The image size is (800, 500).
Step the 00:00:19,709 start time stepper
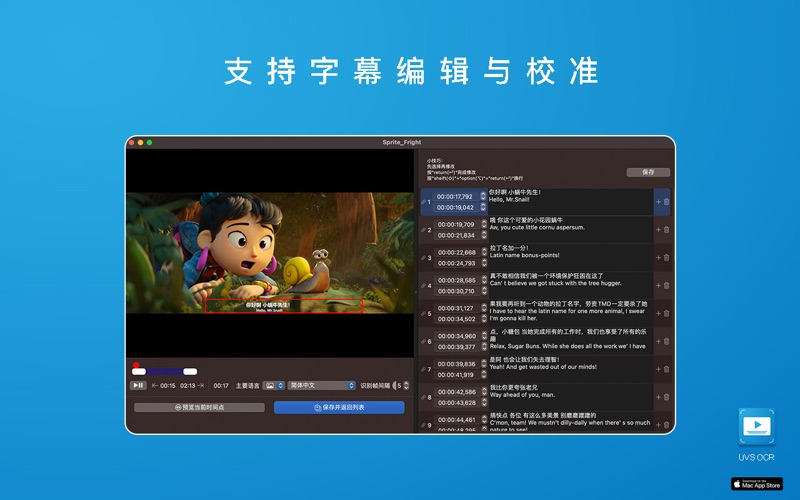(x=484, y=224)
